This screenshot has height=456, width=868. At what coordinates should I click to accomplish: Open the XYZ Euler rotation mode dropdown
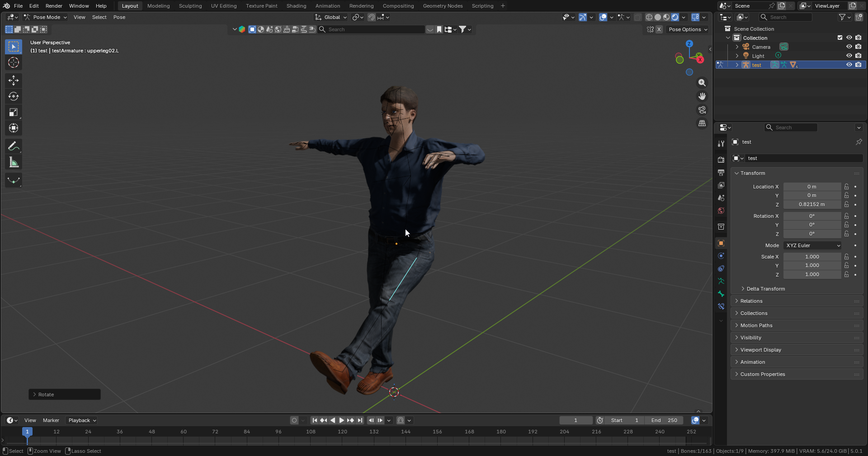click(812, 245)
